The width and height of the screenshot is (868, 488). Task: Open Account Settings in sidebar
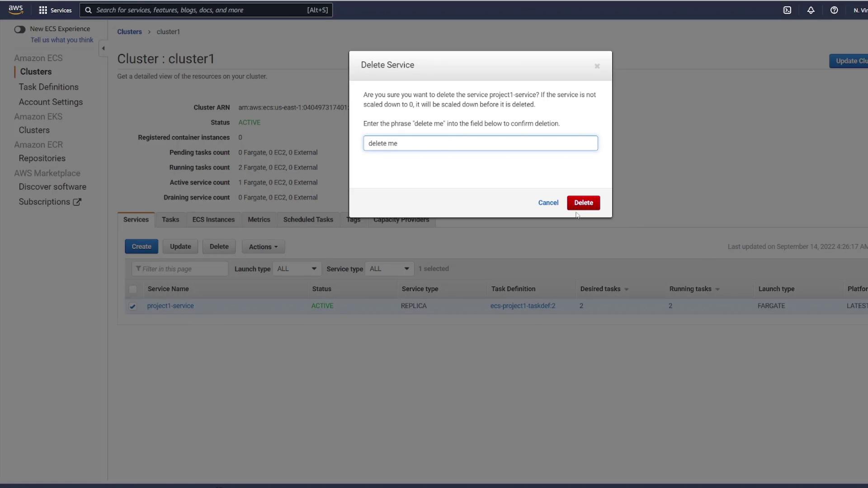tap(51, 102)
